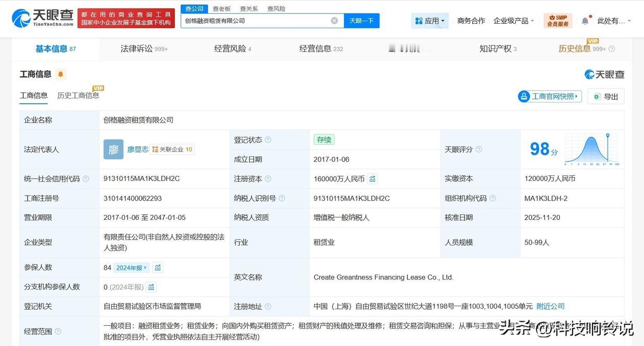This screenshot has width=644, height=346.
Task: Click help icon next to 组织机构代码
Action: click(492, 198)
